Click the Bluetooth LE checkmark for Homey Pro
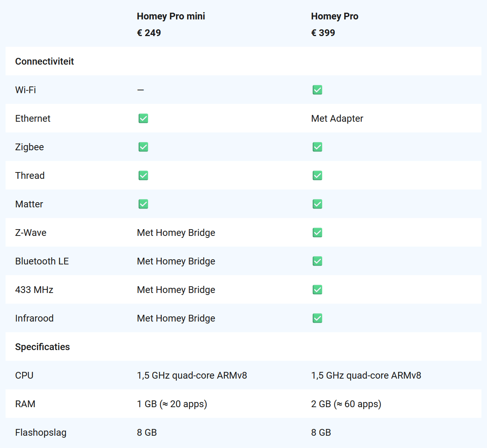 tap(317, 261)
